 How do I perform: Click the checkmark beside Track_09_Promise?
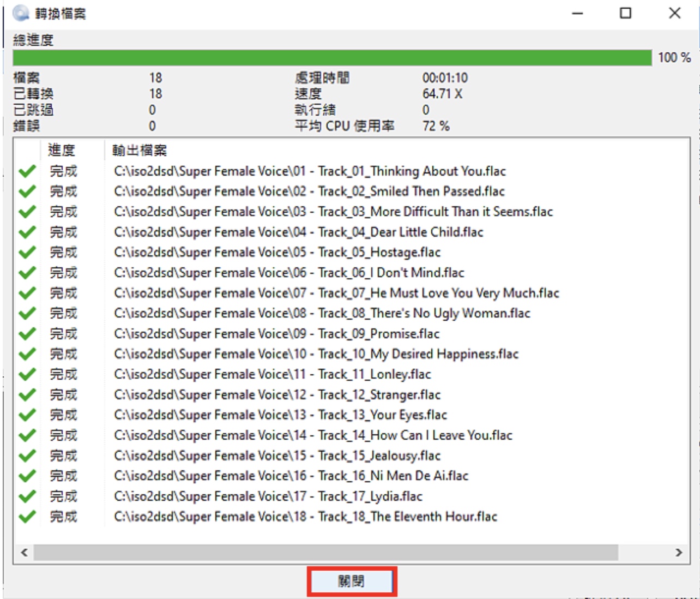coord(27,334)
